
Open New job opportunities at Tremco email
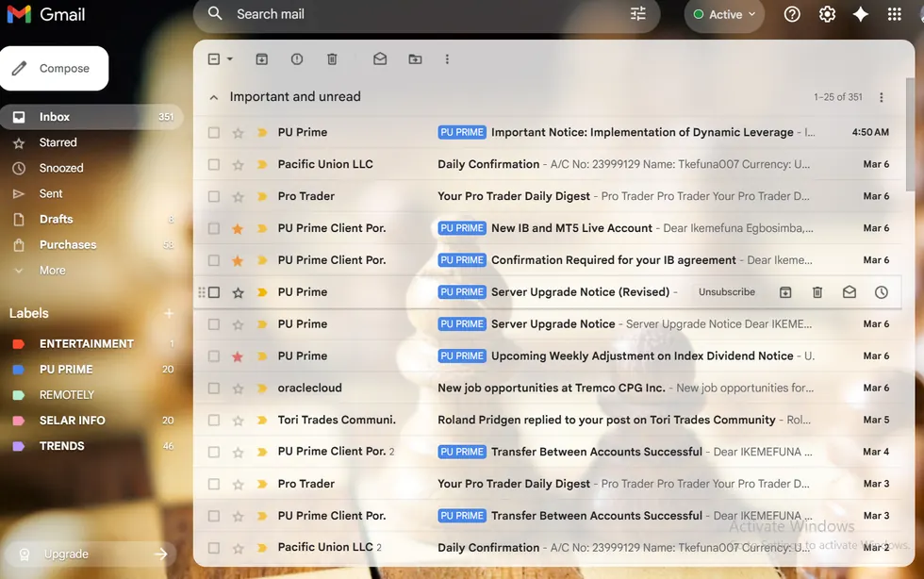[x=548, y=388]
